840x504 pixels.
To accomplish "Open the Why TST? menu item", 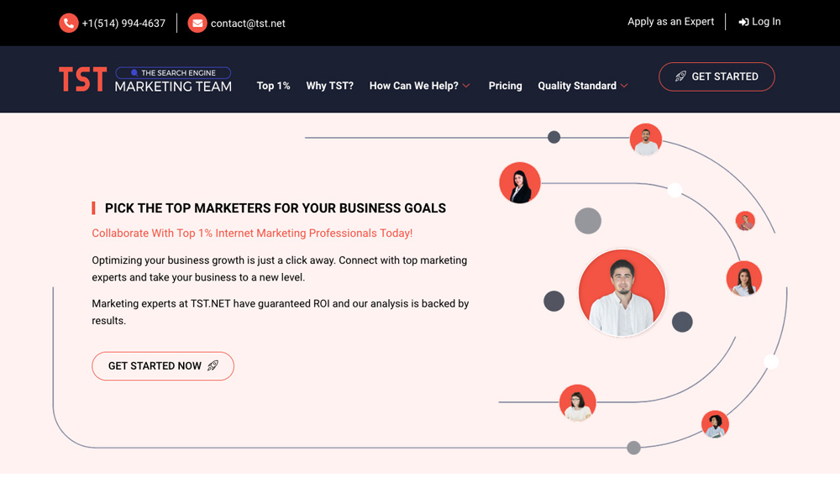I will click(x=329, y=86).
